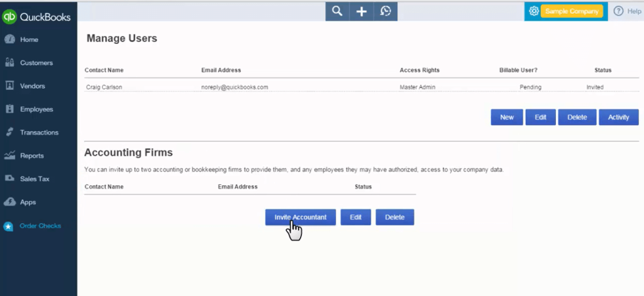Image resolution: width=644 pixels, height=296 pixels.
Task: Click Invite Accountant button
Action: click(x=300, y=217)
